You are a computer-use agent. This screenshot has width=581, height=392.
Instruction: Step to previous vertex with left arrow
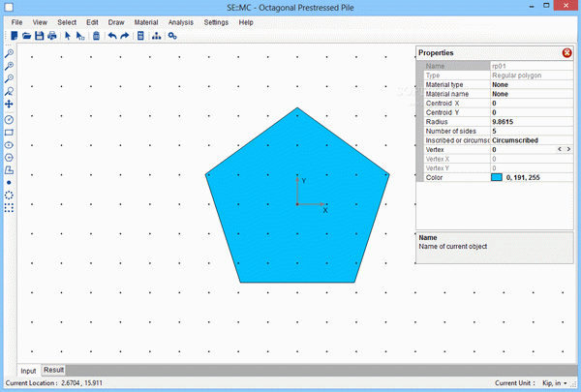[x=558, y=150]
